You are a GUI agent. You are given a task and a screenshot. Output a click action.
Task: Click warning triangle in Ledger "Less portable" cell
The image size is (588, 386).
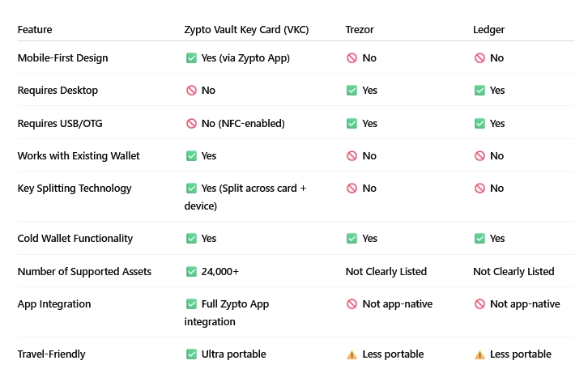tap(479, 354)
